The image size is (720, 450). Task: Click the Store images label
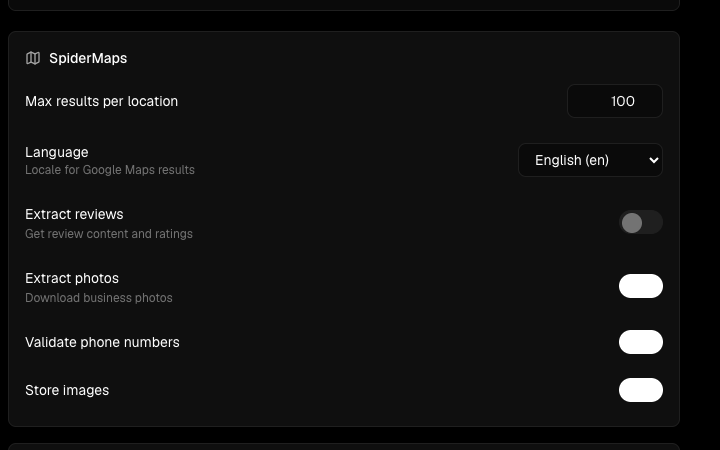coord(67,390)
